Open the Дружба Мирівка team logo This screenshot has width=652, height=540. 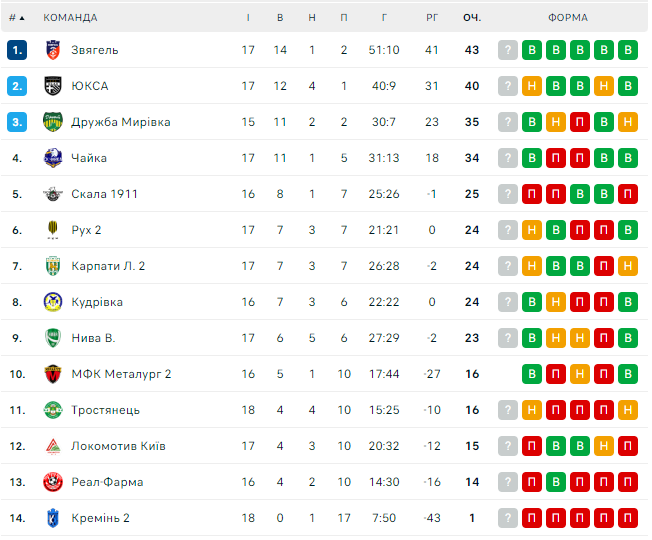(53, 122)
